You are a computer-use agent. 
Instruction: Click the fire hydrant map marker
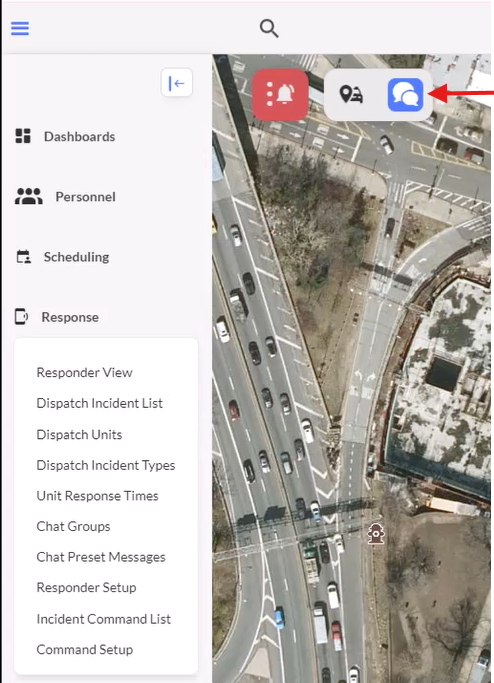tap(376, 534)
